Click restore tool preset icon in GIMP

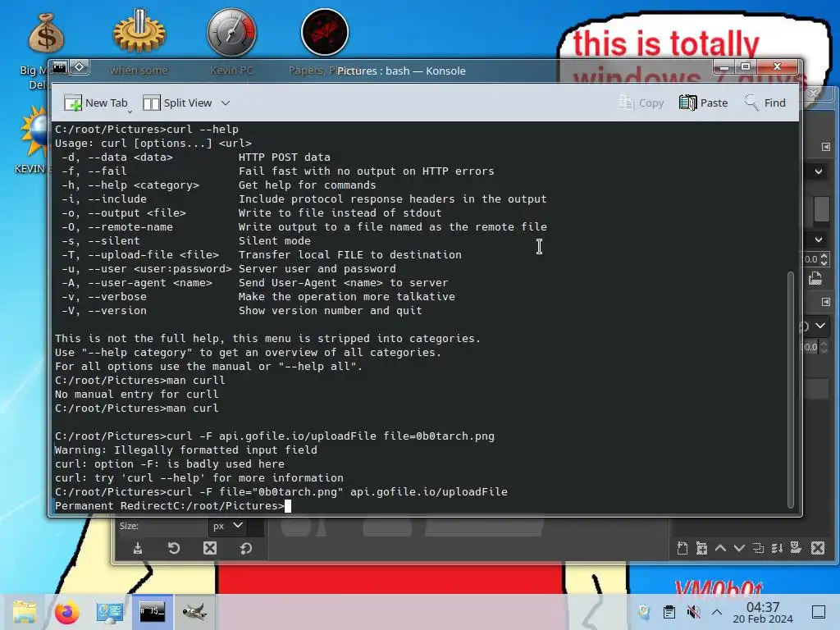tap(174, 548)
